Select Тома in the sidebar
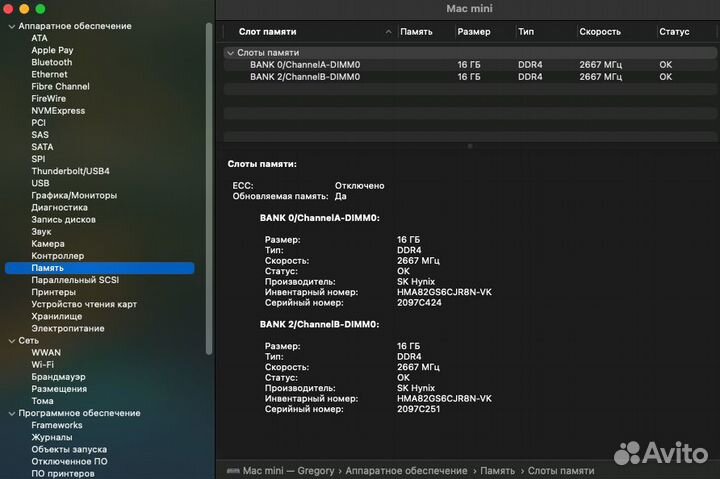Screen dimensions: 720x479 tap(42, 401)
